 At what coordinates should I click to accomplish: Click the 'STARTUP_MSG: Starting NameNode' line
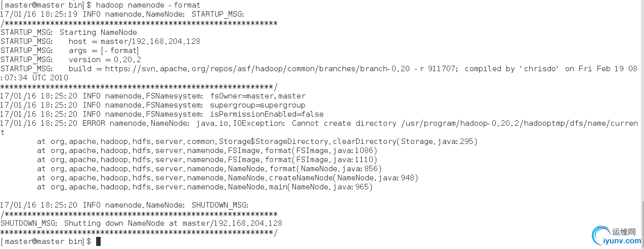(68, 32)
